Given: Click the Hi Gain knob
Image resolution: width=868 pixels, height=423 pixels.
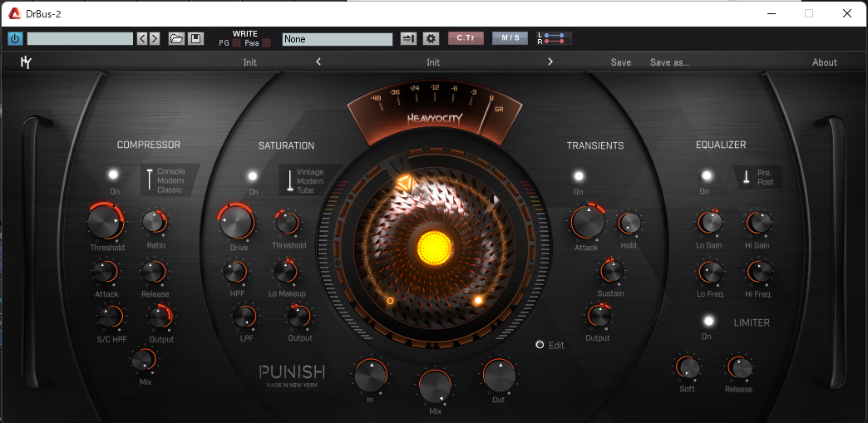Looking at the screenshot, I should point(760,222).
